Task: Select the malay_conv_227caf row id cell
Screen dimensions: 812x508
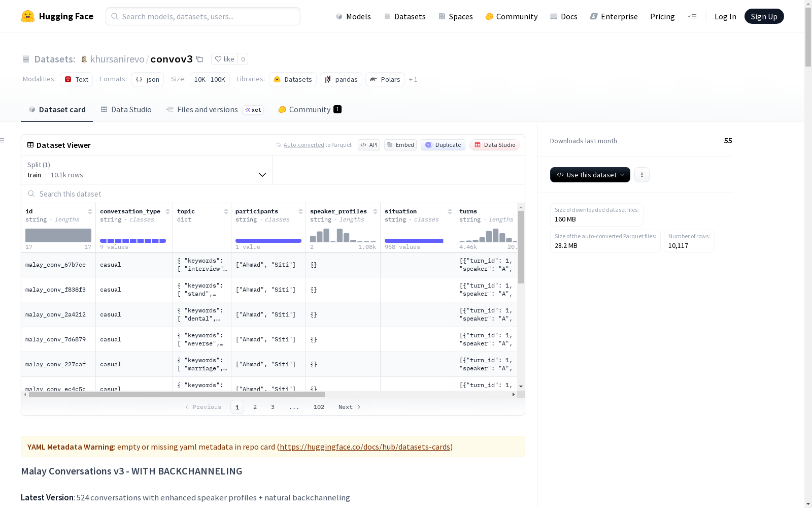Action: pos(58,364)
